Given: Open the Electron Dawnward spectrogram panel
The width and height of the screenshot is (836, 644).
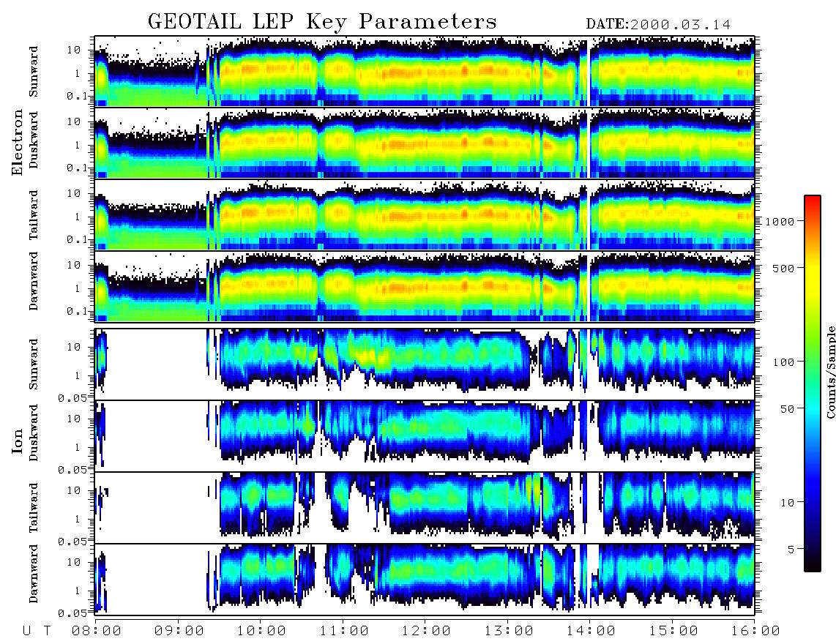Looking at the screenshot, I should (425, 287).
